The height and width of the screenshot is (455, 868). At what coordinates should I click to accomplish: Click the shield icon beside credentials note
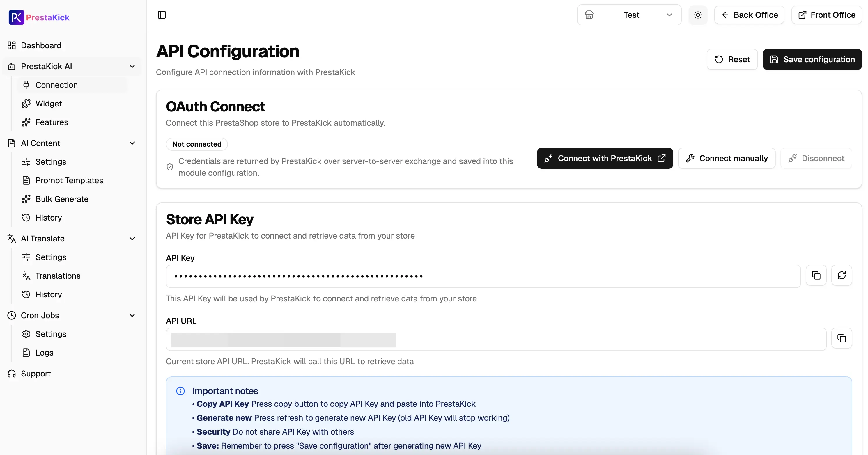(170, 167)
